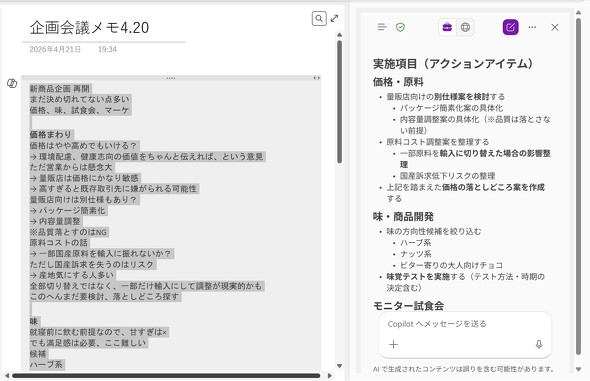Click the bullet 原料コスト調整案を整理する

[x=438, y=142]
